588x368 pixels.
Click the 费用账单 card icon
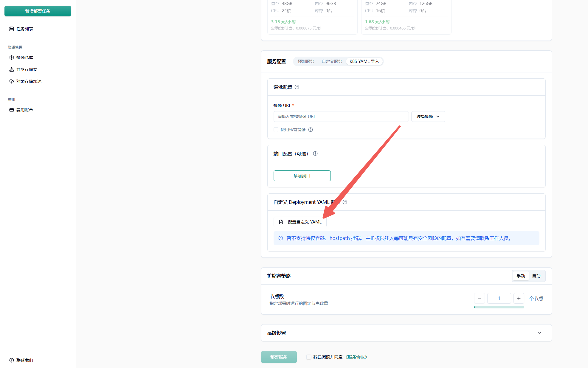click(x=12, y=110)
